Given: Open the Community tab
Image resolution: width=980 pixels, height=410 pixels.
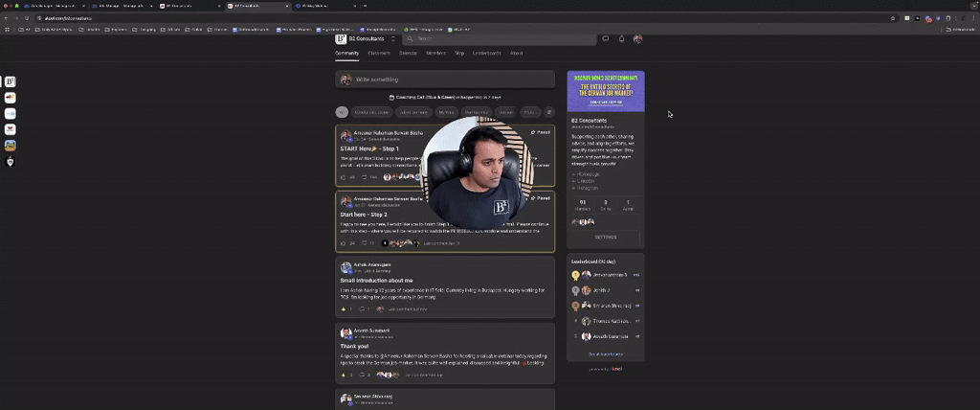Looking at the screenshot, I should [x=346, y=54].
